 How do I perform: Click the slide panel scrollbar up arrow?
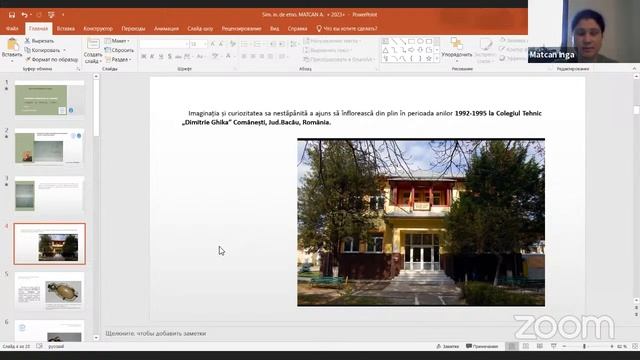pyautogui.click(x=96, y=76)
